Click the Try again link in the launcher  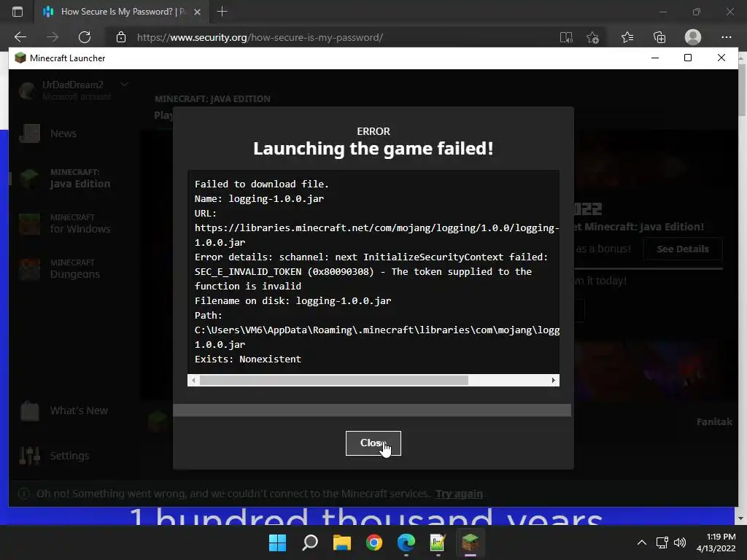[459, 494]
